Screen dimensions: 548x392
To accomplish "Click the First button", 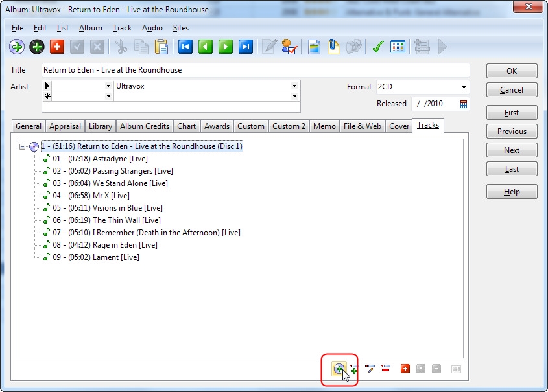I will coord(512,113).
